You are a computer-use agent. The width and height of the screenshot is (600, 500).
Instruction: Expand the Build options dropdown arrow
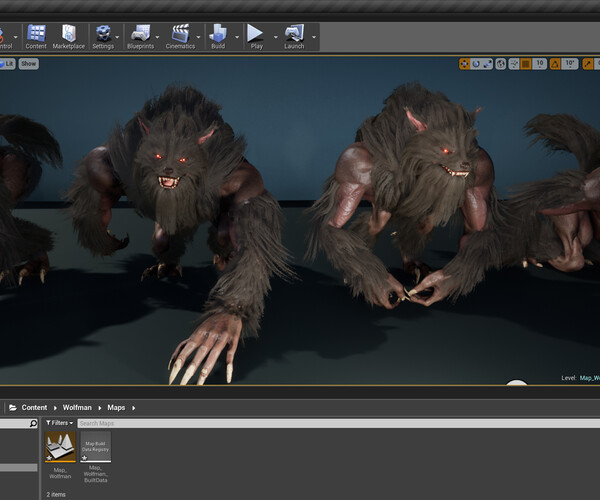pos(237,37)
